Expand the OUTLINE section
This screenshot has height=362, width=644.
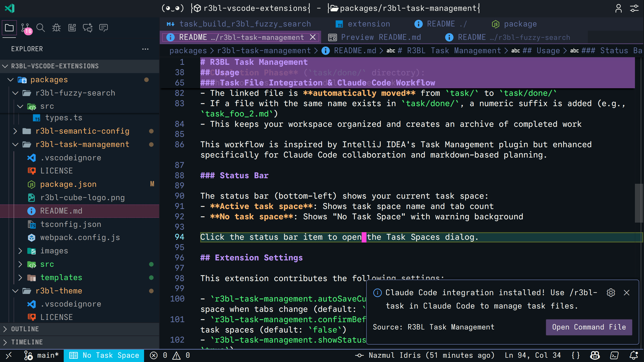tap(25, 329)
